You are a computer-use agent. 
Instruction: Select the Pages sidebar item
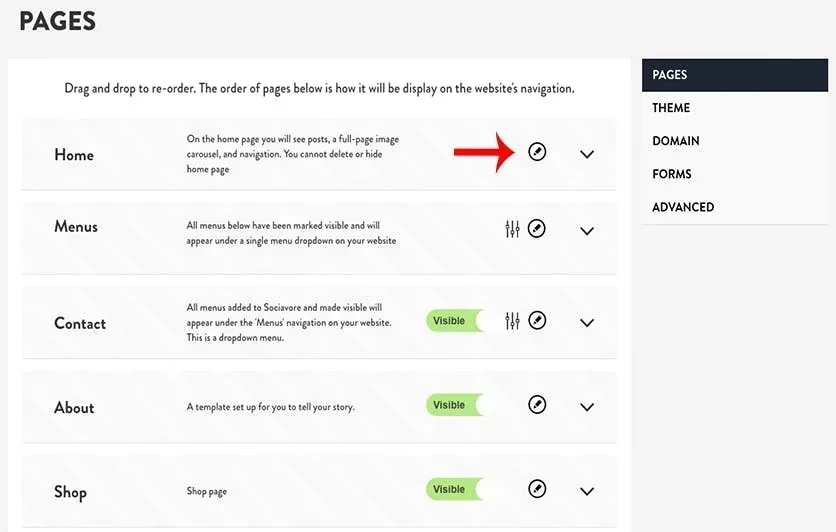pos(735,75)
